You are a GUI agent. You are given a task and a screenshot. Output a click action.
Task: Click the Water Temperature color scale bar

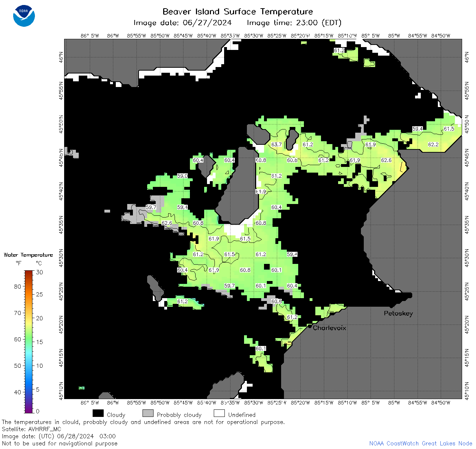pyautogui.click(x=29, y=341)
